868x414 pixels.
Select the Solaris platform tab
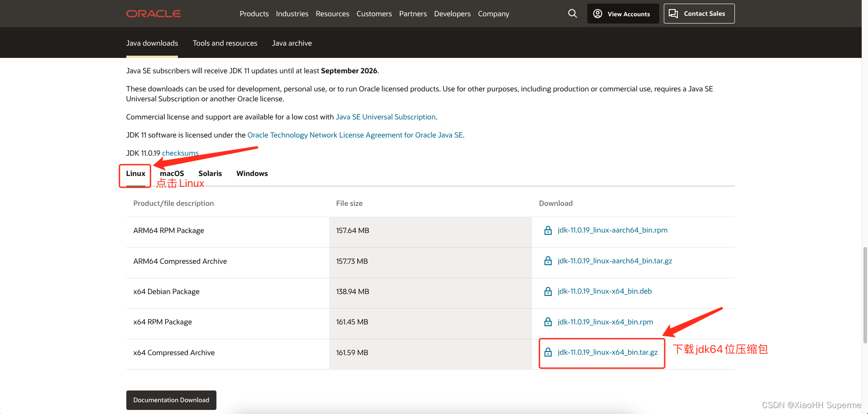click(x=210, y=174)
